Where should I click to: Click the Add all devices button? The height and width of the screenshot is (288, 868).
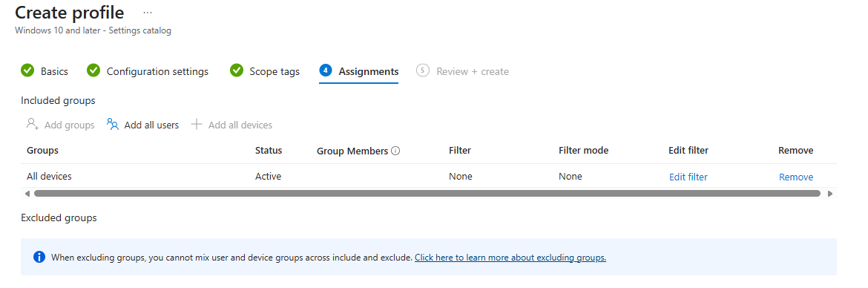point(232,125)
